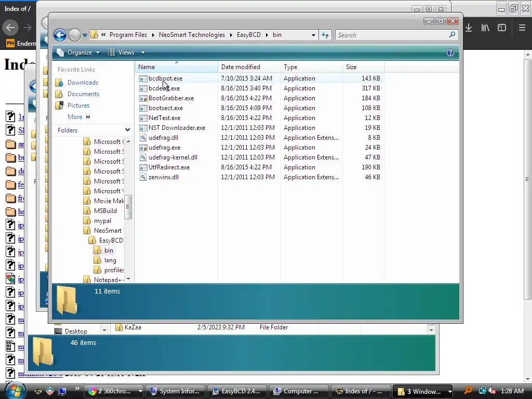This screenshot has height=399, width=532.
Task: Select the NST Downloader.exe file icon
Action: [x=143, y=128]
